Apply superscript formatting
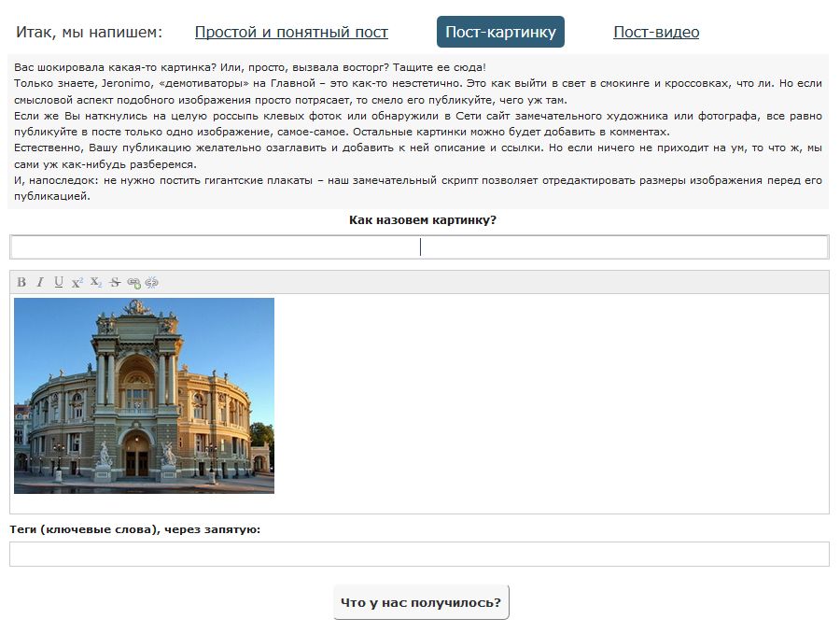840x633 pixels. (x=77, y=282)
